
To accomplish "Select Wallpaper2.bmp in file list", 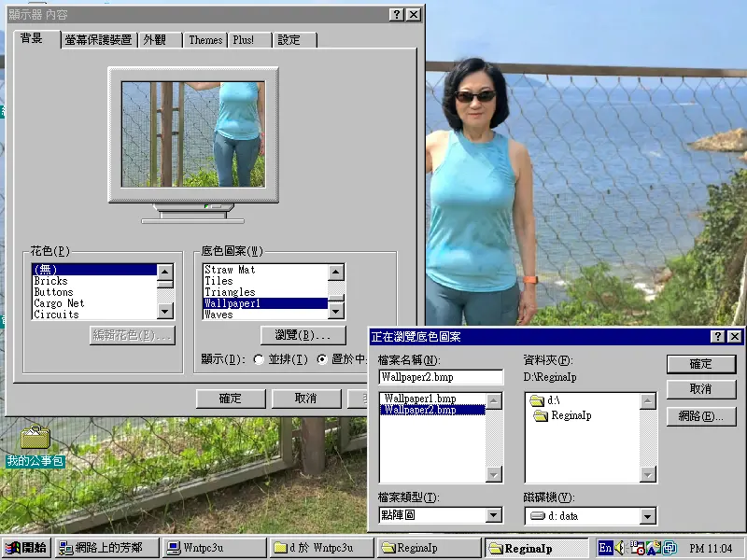I will coord(432,410).
